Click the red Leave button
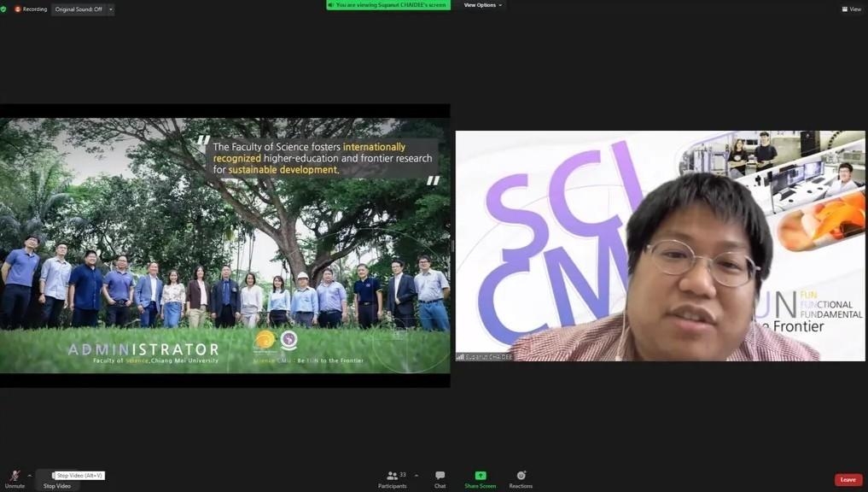Screen dimensions: 868x492 coord(848,479)
